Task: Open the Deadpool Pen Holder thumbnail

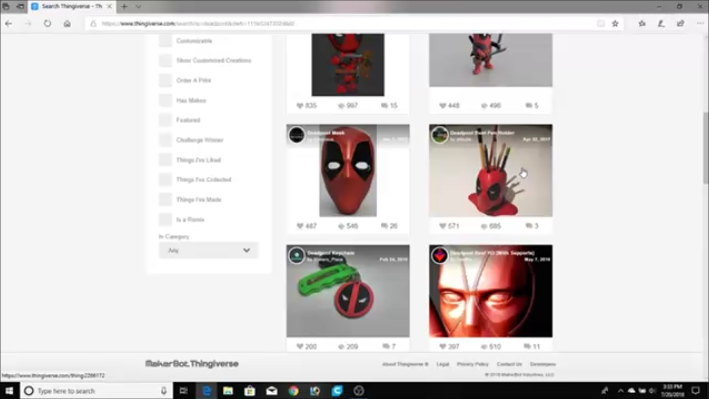Action: coord(491,171)
